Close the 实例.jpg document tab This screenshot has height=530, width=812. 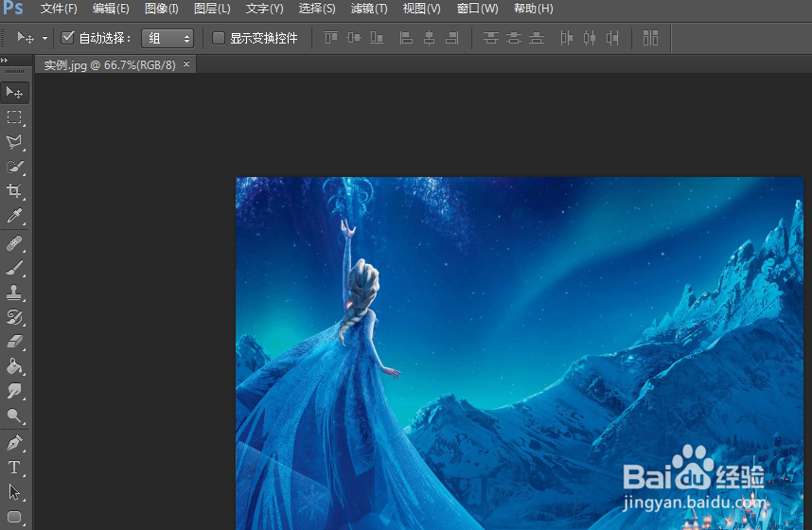[186, 63]
